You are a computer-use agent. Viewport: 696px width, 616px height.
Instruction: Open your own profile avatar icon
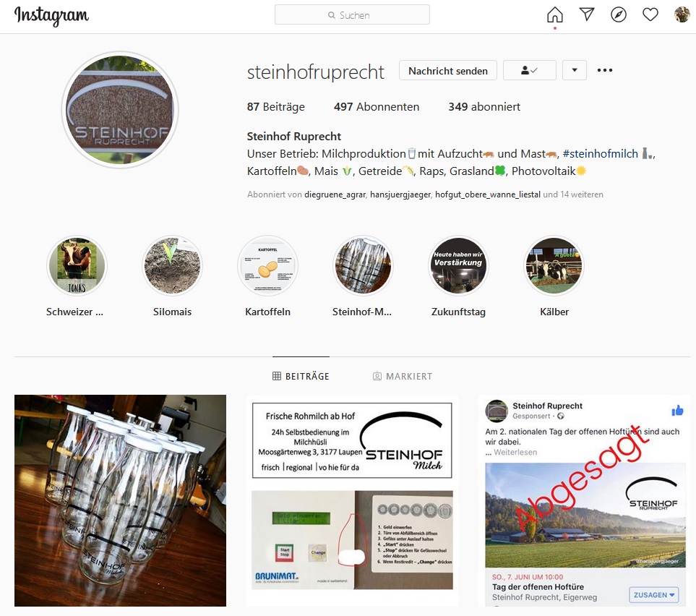[682, 14]
